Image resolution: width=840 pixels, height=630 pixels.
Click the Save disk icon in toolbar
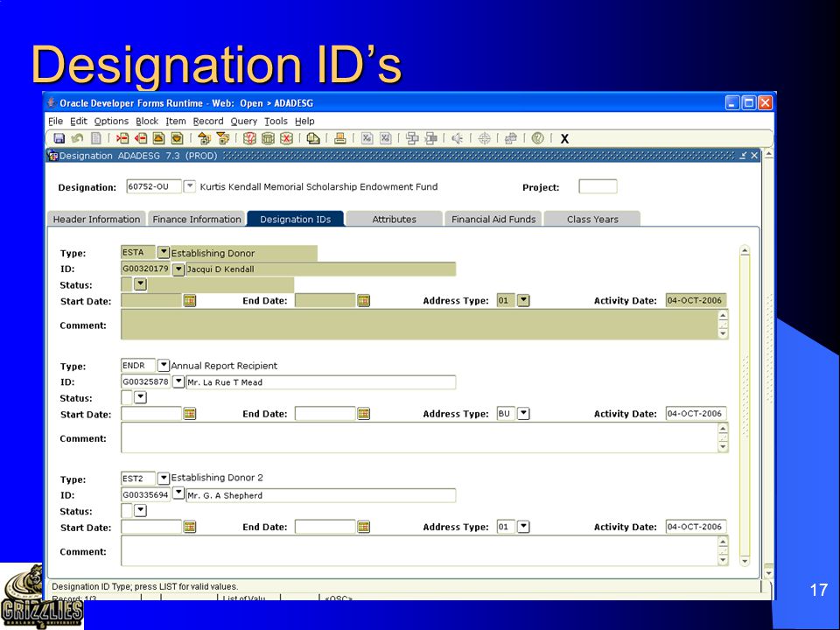(59, 138)
